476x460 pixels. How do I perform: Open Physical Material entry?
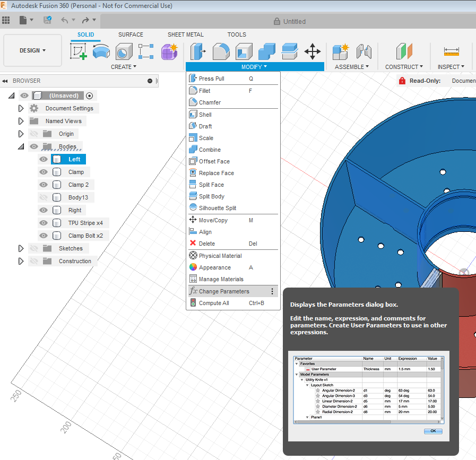point(233,256)
